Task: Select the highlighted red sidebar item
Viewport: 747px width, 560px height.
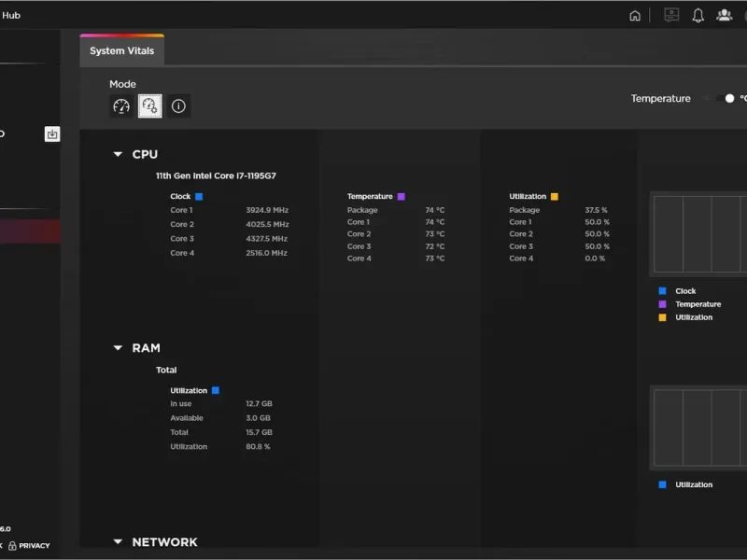Action: coord(30,231)
